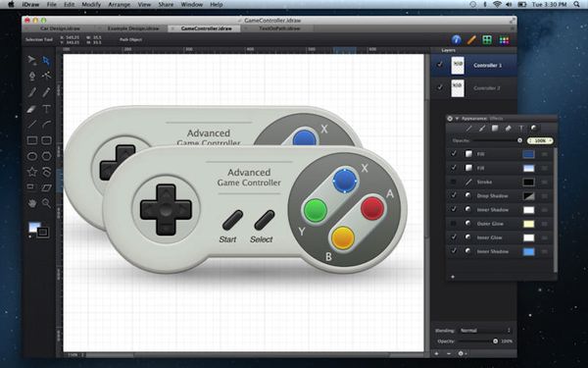Image resolution: width=588 pixels, height=368 pixels.
Task: Select the dark arrow selection tool
Action: pos(32,60)
